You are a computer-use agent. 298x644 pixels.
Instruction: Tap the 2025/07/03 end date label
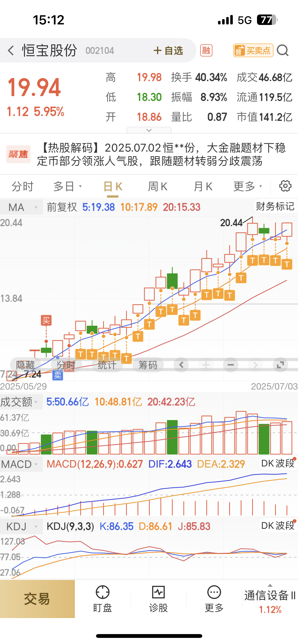point(274,386)
